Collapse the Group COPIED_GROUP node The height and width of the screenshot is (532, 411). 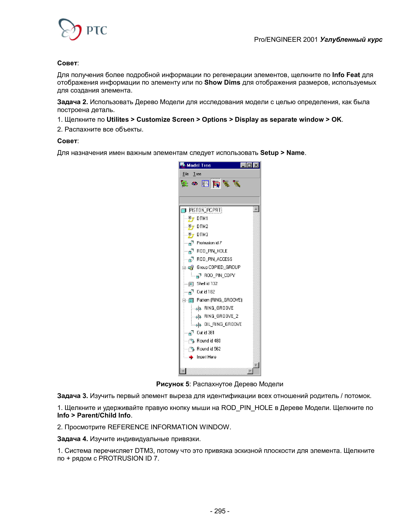coord(184,268)
